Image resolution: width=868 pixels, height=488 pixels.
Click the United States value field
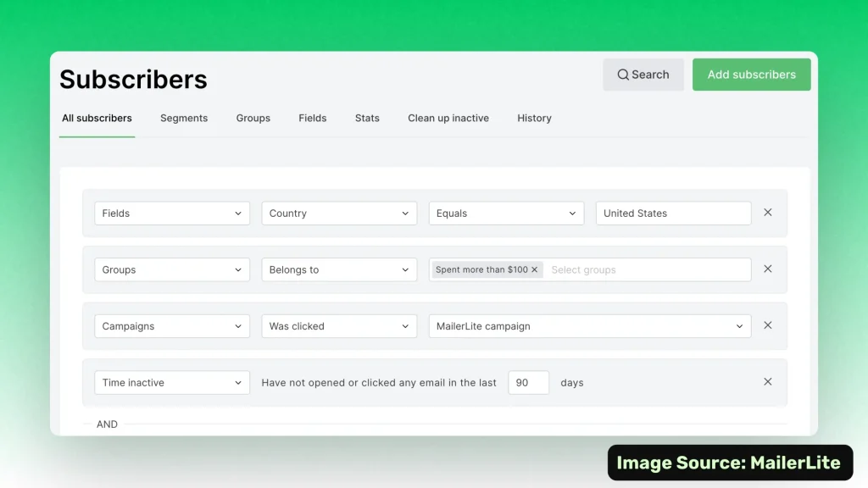674,213
